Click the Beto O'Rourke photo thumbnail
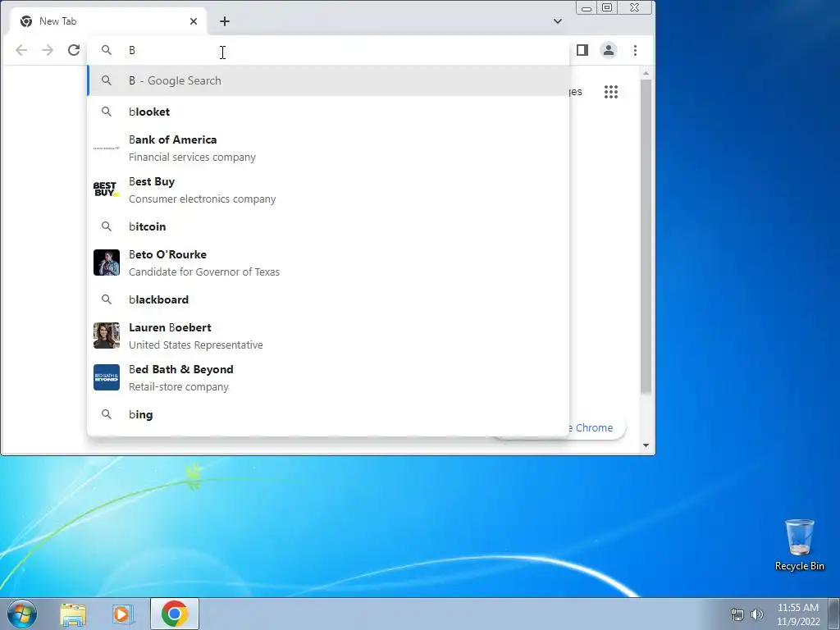This screenshot has height=630, width=840. point(107,262)
